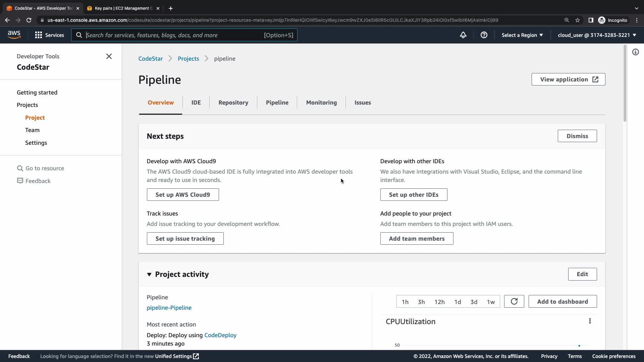This screenshot has height=362, width=644.
Task: Expand the cloud_user account menu
Action: tap(597, 35)
